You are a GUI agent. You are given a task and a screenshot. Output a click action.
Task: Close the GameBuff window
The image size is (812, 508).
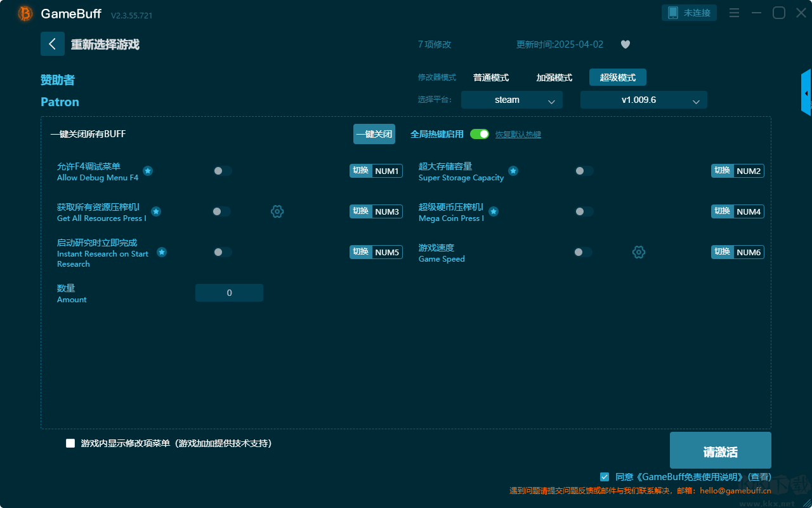(x=801, y=13)
